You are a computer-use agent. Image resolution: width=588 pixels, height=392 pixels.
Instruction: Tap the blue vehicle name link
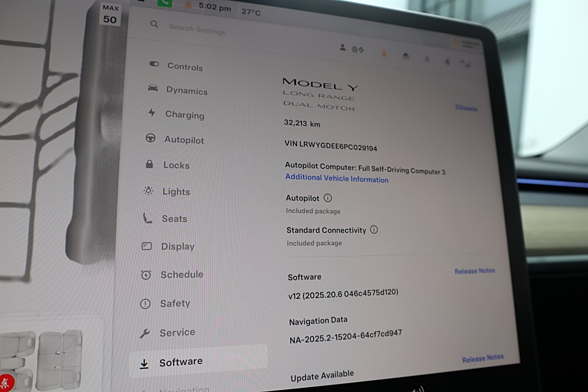coord(466,108)
